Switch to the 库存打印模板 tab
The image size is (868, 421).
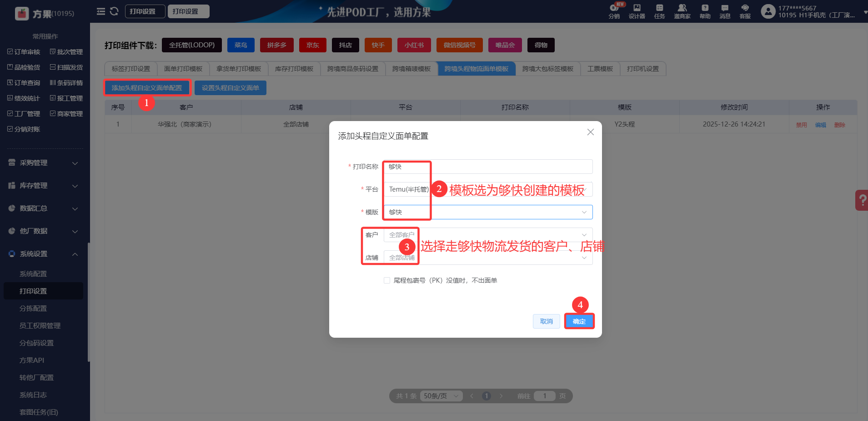coord(294,69)
